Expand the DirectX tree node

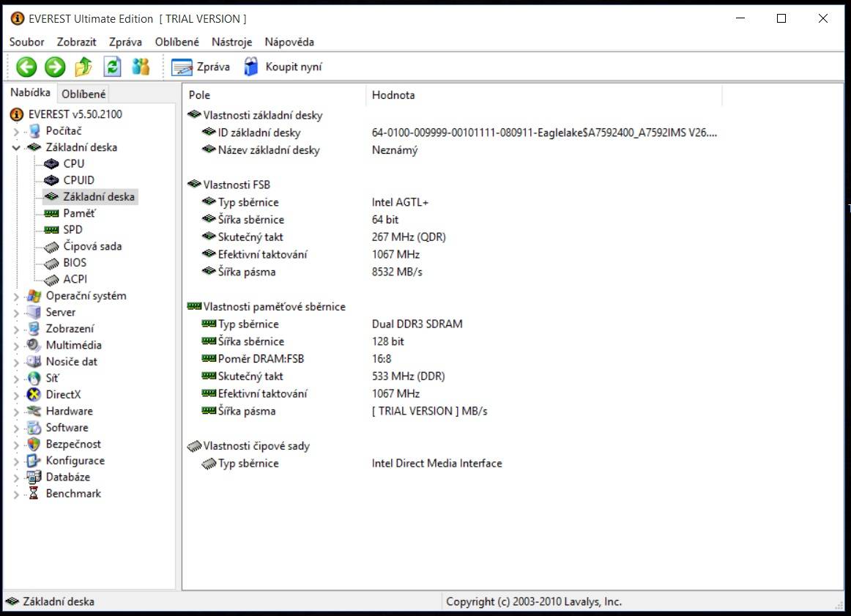click(x=15, y=395)
